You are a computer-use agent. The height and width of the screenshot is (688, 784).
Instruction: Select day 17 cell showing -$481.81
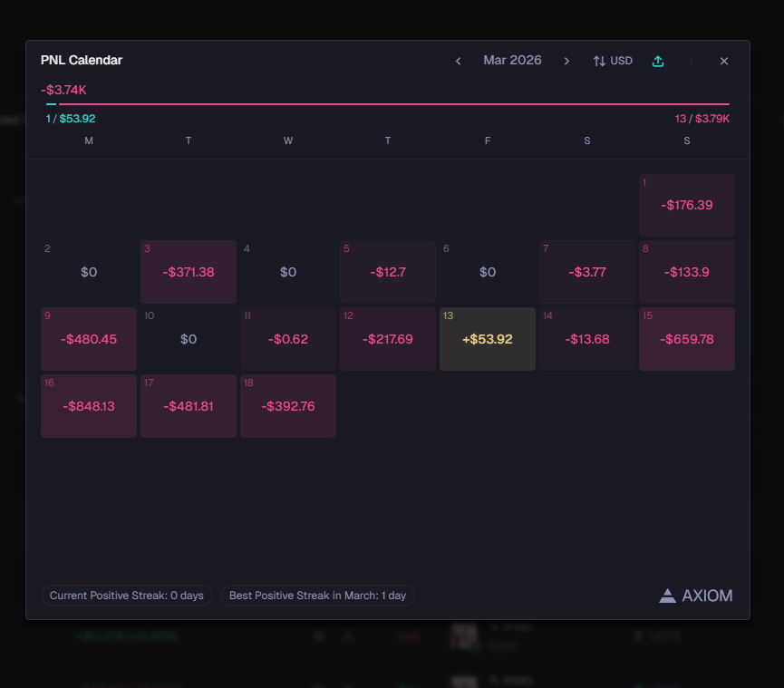click(x=189, y=406)
